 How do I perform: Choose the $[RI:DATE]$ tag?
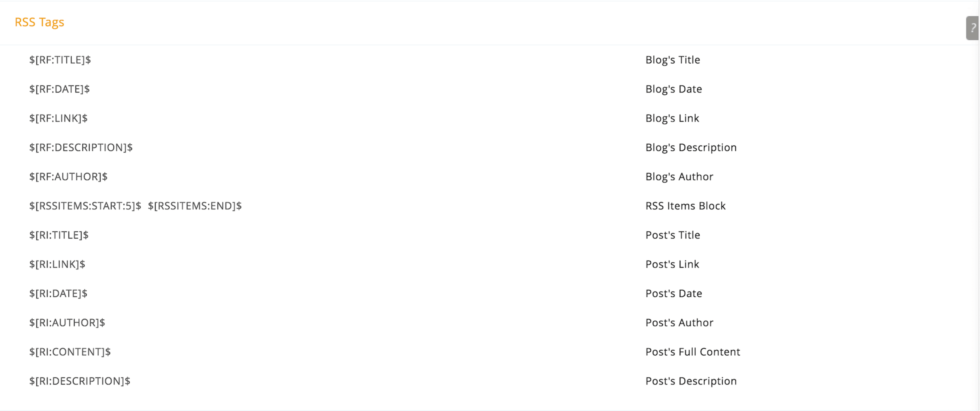58,293
